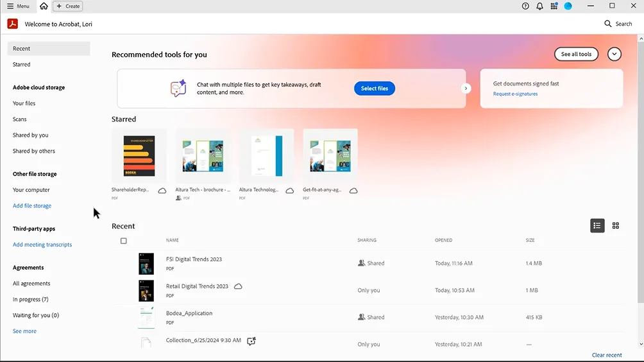The image size is (644, 362).
Task: Open Waiting for you (0)
Action: (36, 315)
